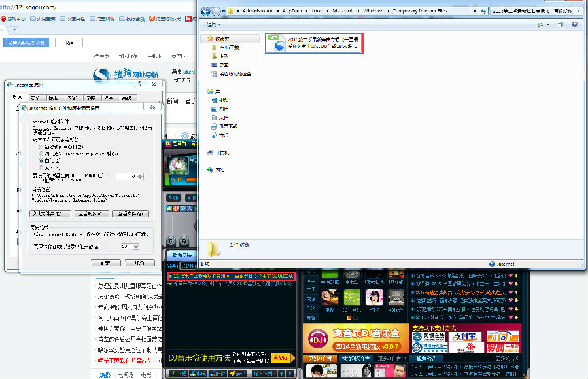Click the up arrow on history days spinner
The image size is (588, 379).
pyautogui.click(x=135, y=244)
